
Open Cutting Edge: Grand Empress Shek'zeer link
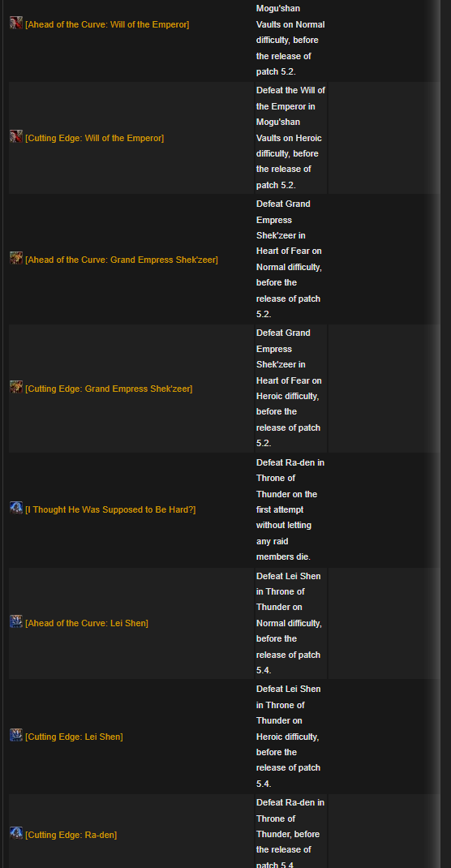pyautogui.click(x=109, y=389)
